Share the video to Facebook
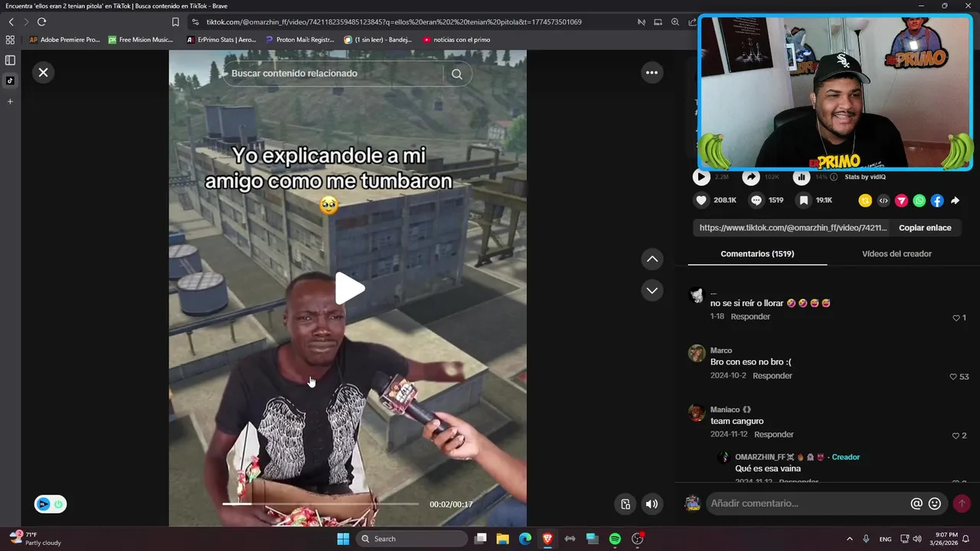 pyautogui.click(x=937, y=201)
